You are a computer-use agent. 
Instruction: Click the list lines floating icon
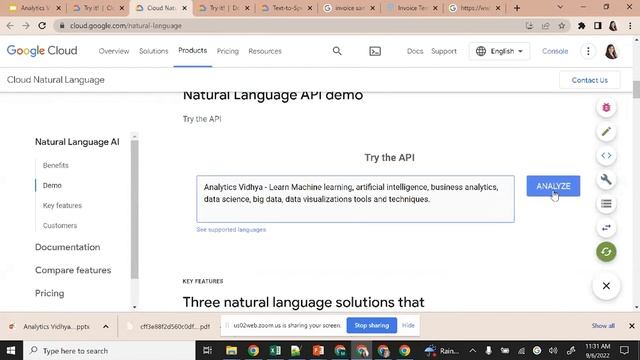click(x=606, y=203)
